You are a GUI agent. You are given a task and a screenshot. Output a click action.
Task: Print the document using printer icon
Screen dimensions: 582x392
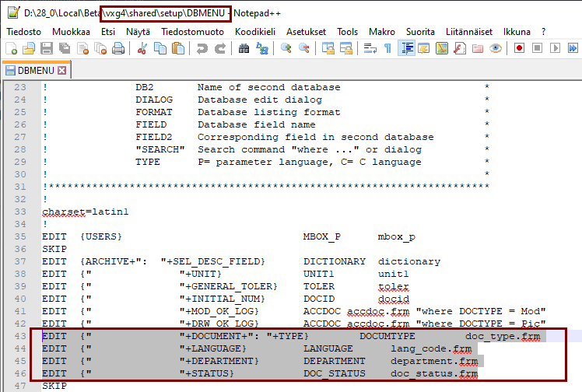(118, 48)
